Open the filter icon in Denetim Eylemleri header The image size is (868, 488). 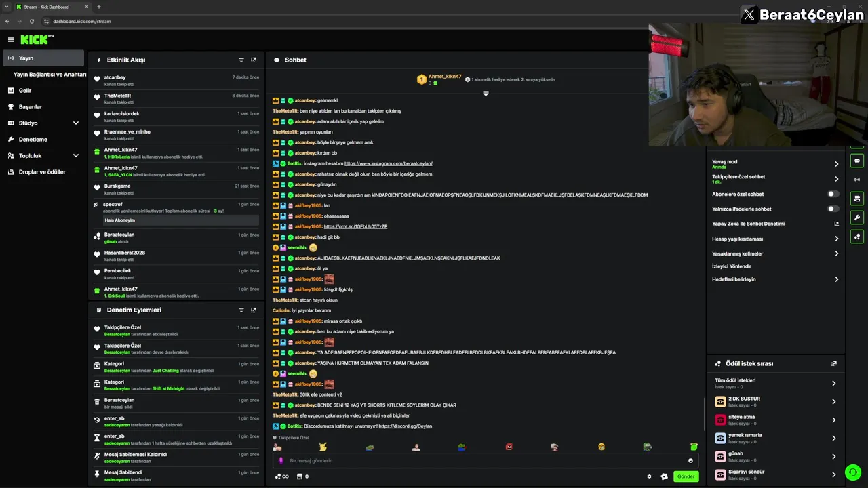point(241,310)
